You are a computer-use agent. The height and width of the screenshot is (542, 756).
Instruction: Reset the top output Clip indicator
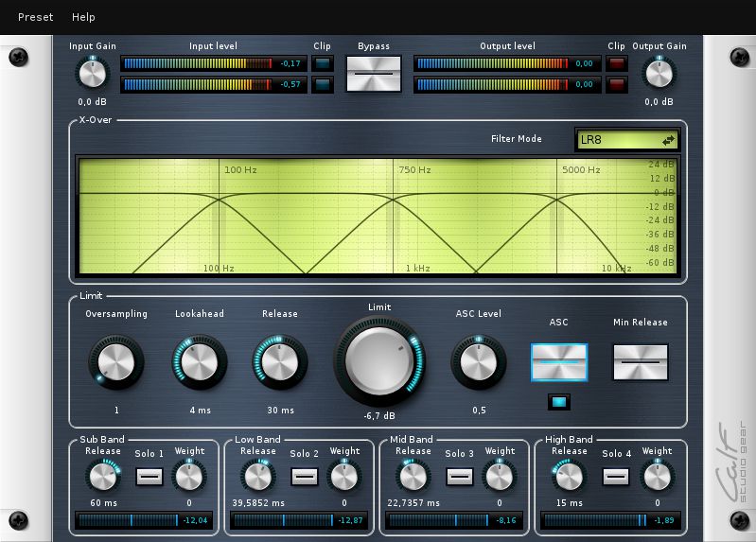pos(616,63)
